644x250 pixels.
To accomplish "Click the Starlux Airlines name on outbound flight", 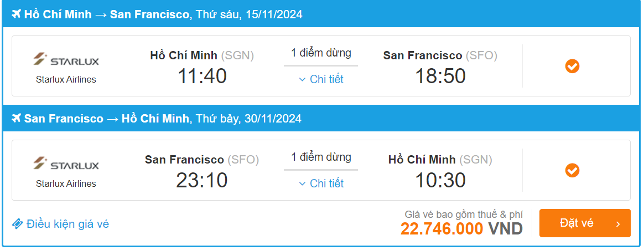I will 66,79.
